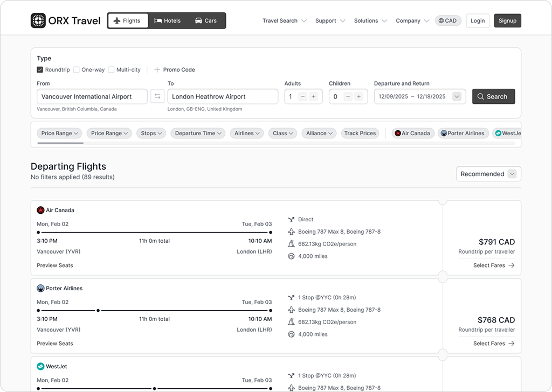552x392 pixels.
Task: Check the Multi-city checkbox
Action: coord(111,69)
